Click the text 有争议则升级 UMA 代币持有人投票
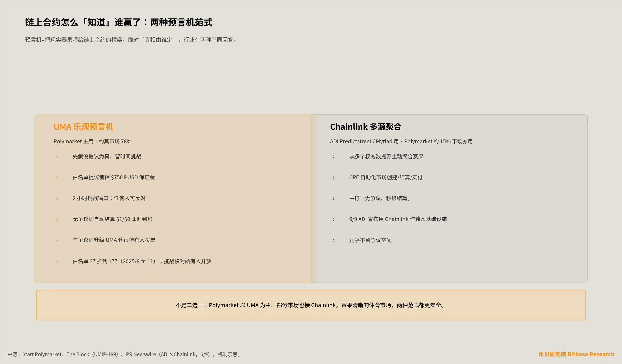The height and width of the screenshot is (364, 622). pyautogui.click(x=114, y=240)
